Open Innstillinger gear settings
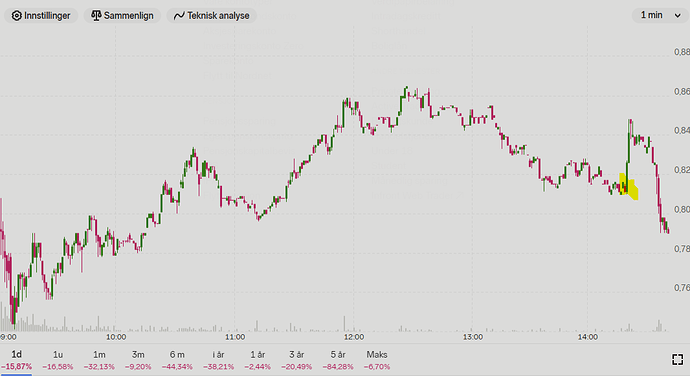 pyautogui.click(x=41, y=16)
